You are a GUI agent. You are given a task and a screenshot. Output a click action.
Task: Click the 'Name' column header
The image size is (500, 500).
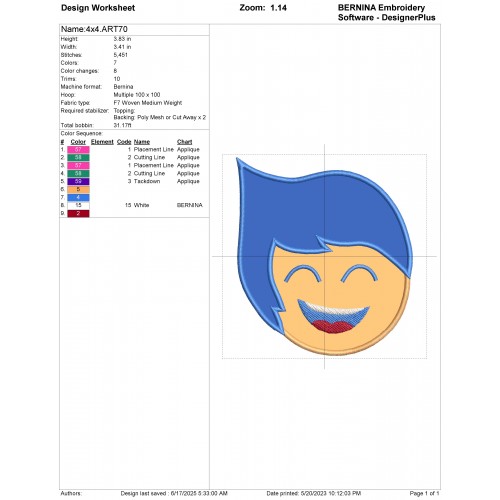point(142,142)
